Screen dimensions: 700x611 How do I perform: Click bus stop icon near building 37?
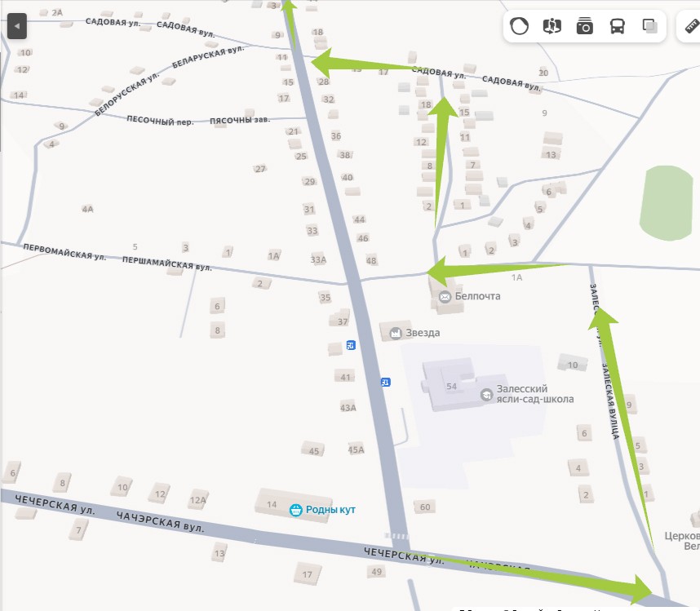click(x=351, y=345)
